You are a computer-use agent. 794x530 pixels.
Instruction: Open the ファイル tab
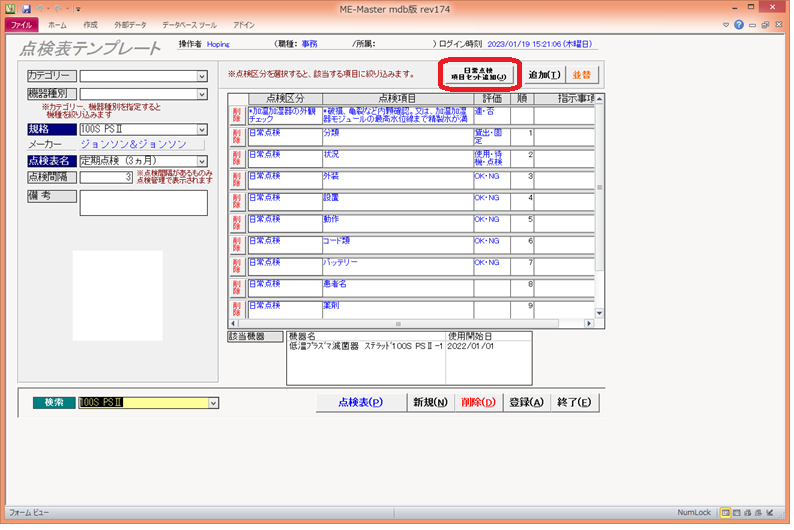point(21,25)
